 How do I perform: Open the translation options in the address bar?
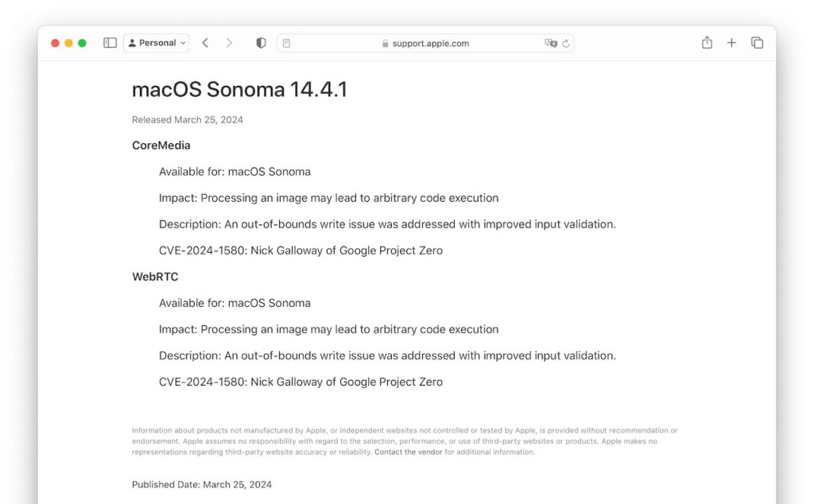(551, 43)
